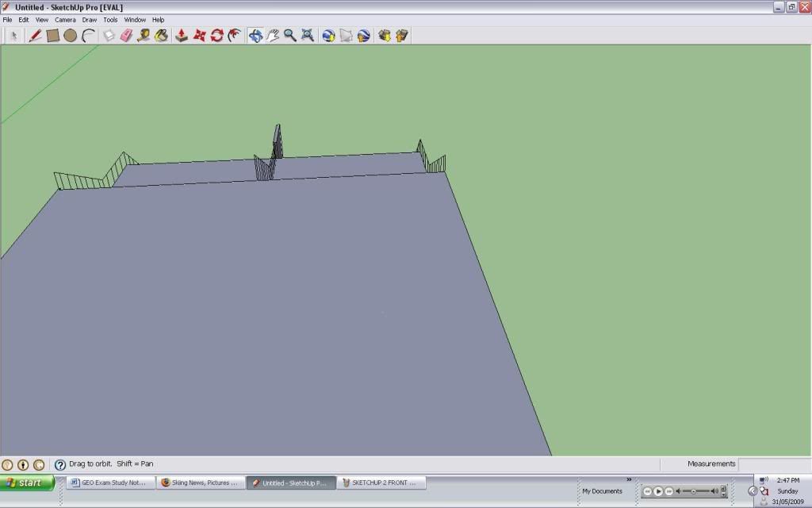Viewport: 812px width, 508px height.
Task: Open the Camera menu
Action: click(65, 20)
